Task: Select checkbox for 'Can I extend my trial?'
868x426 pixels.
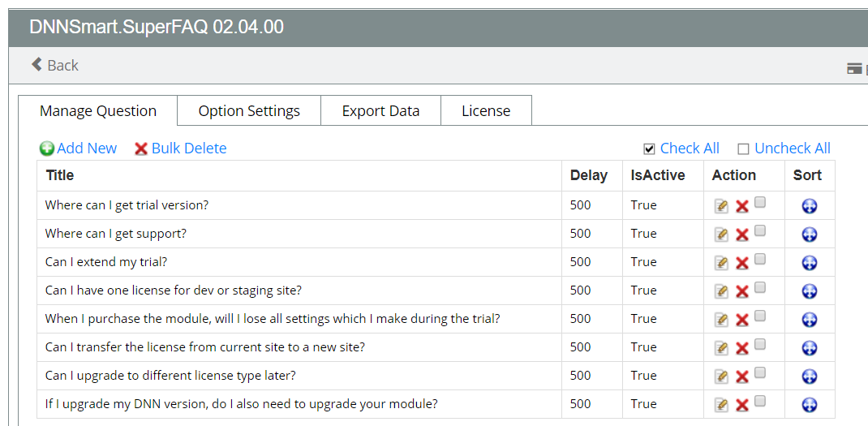Action: pos(760,259)
